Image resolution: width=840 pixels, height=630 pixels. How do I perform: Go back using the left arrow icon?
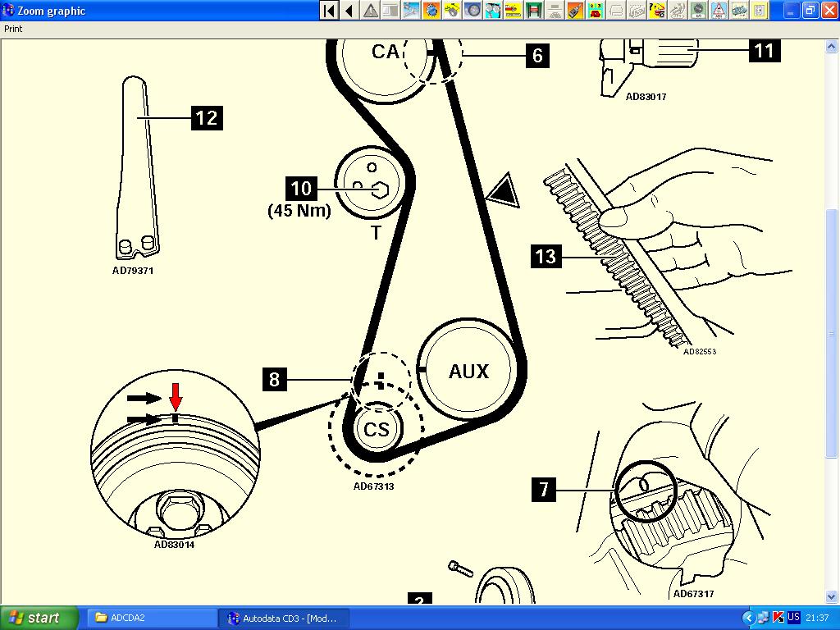(349, 11)
